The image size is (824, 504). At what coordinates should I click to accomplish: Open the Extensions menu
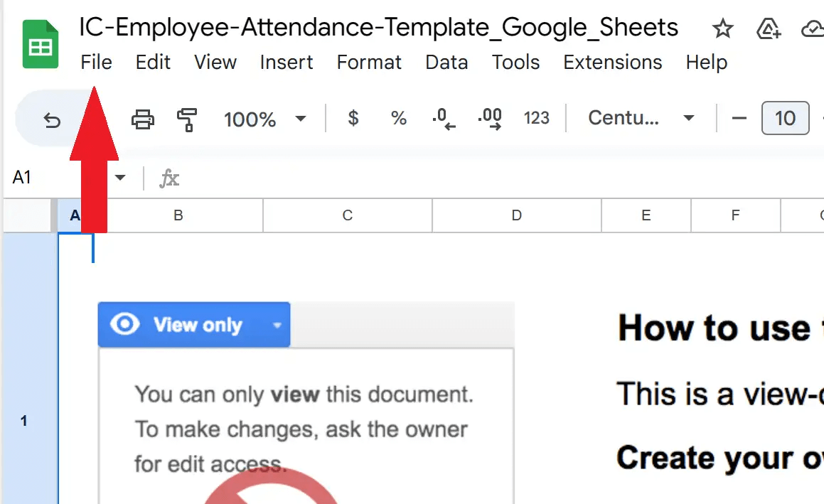click(x=612, y=63)
